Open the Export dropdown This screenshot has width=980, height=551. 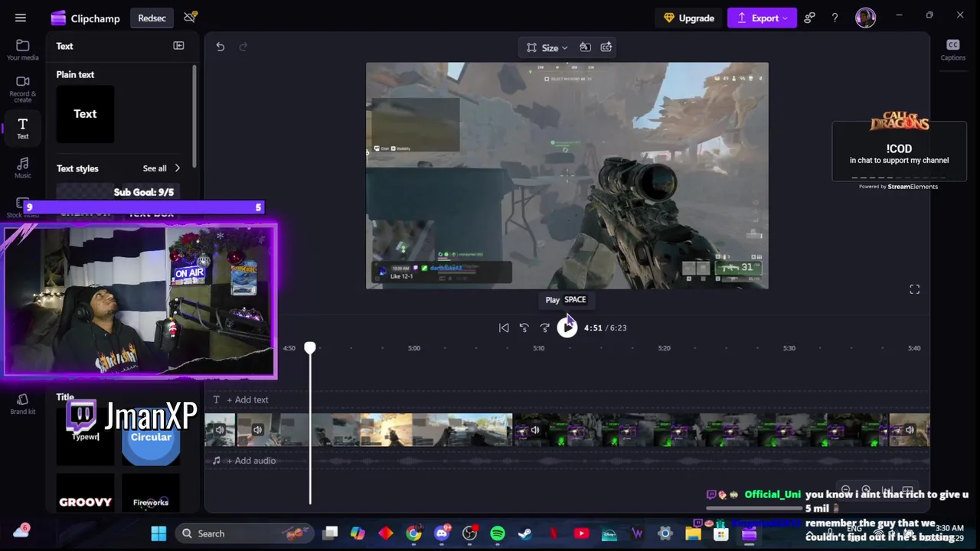pos(762,18)
